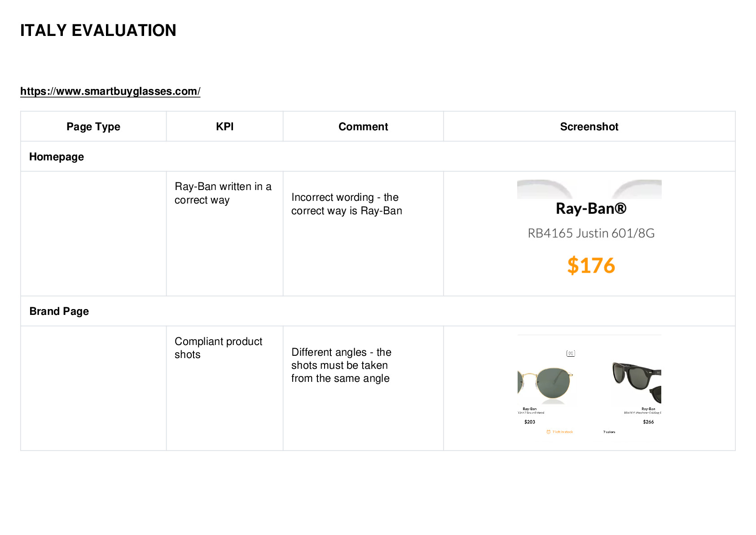The width and height of the screenshot is (756, 535).
Task: Click the Brand Page section row
Action: click(378, 311)
